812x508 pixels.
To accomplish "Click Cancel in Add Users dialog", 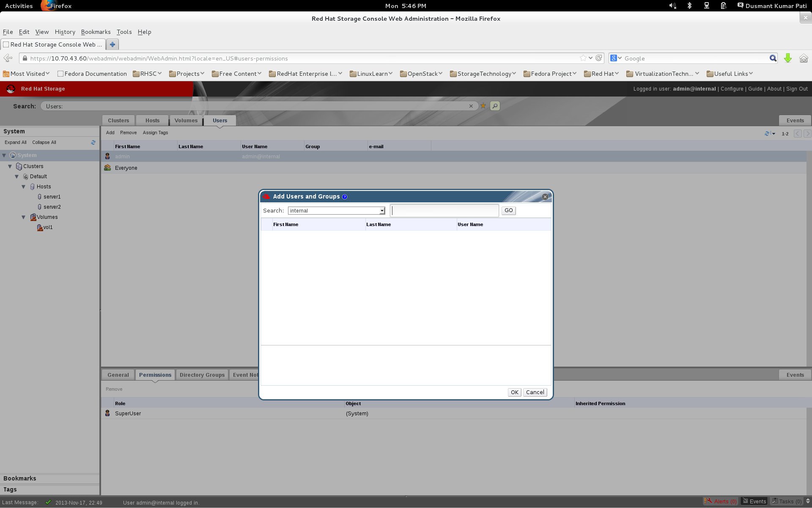I will coord(535,392).
